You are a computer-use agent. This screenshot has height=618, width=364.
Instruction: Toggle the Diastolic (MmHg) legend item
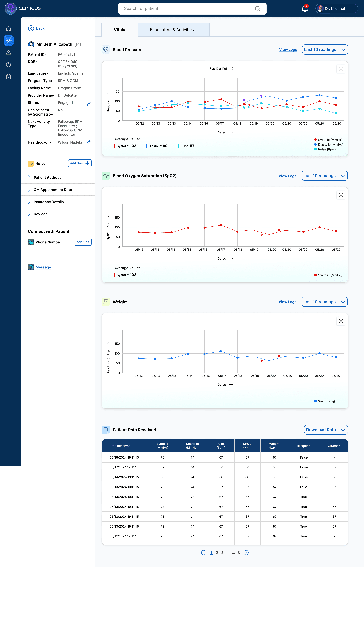click(328, 144)
